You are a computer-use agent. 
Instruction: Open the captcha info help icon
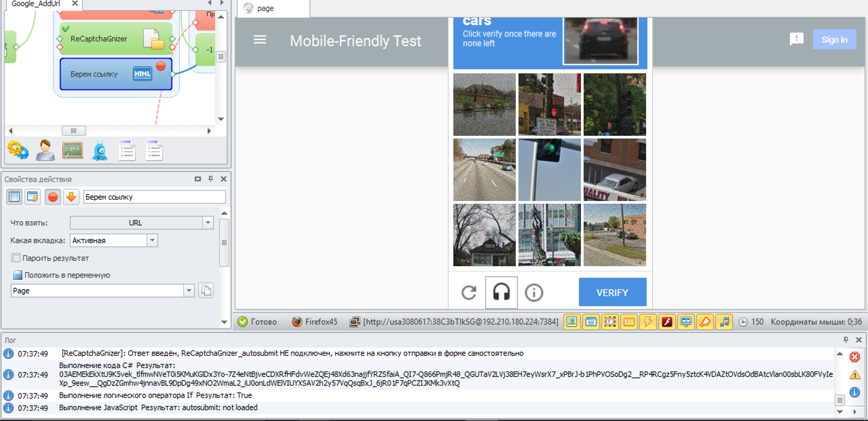click(x=534, y=292)
